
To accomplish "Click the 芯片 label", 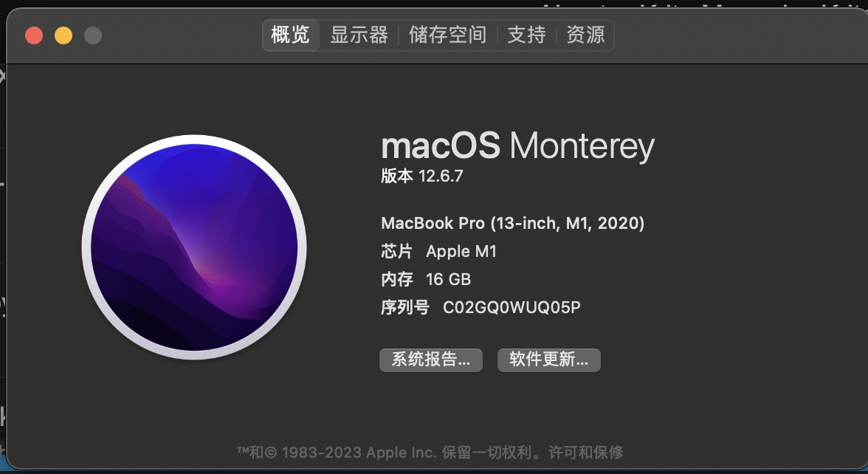I will 397,251.
